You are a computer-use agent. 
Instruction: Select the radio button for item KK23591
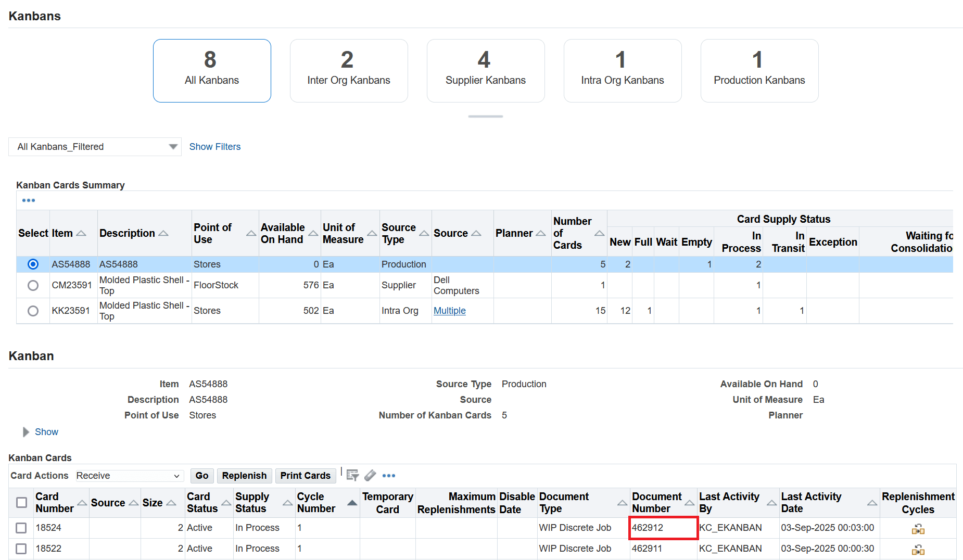(x=33, y=311)
